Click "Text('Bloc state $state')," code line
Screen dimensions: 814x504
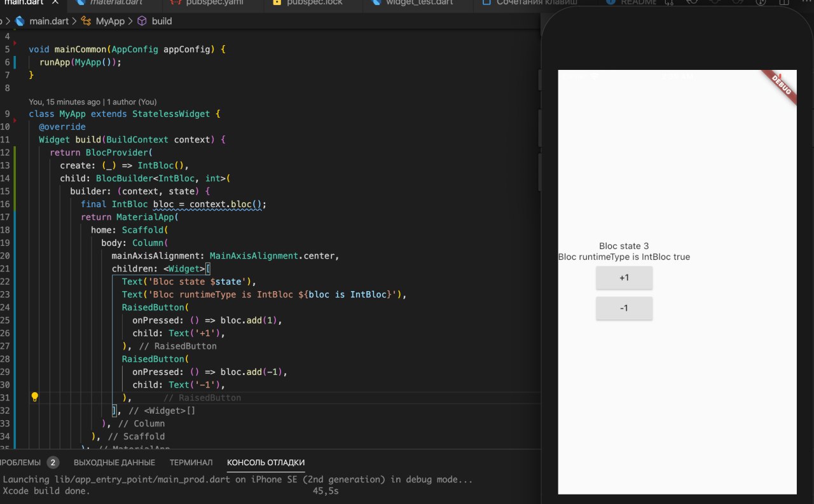click(x=189, y=281)
